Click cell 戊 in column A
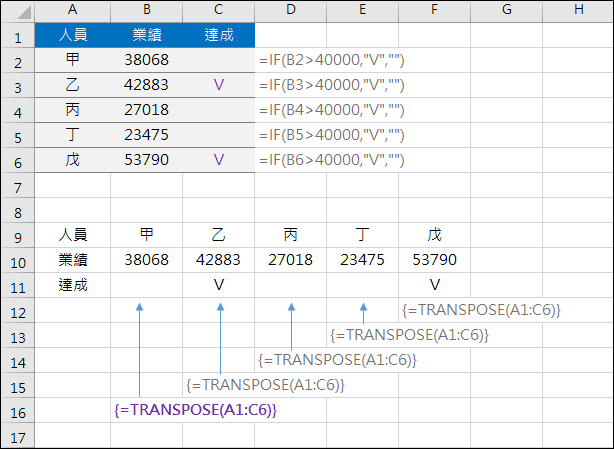This screenshot has height=449, width=614. click(x=73, y=160)
